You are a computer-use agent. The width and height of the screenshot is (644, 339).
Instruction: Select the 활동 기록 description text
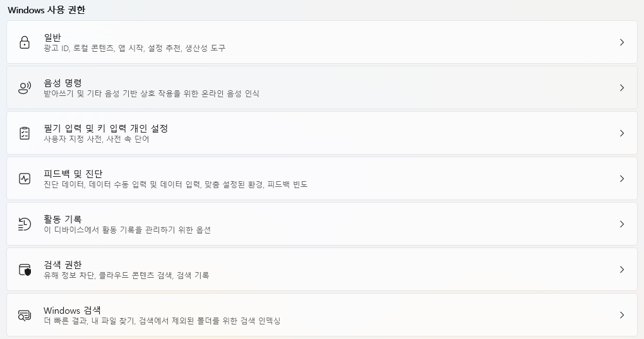tap(128, 230)
